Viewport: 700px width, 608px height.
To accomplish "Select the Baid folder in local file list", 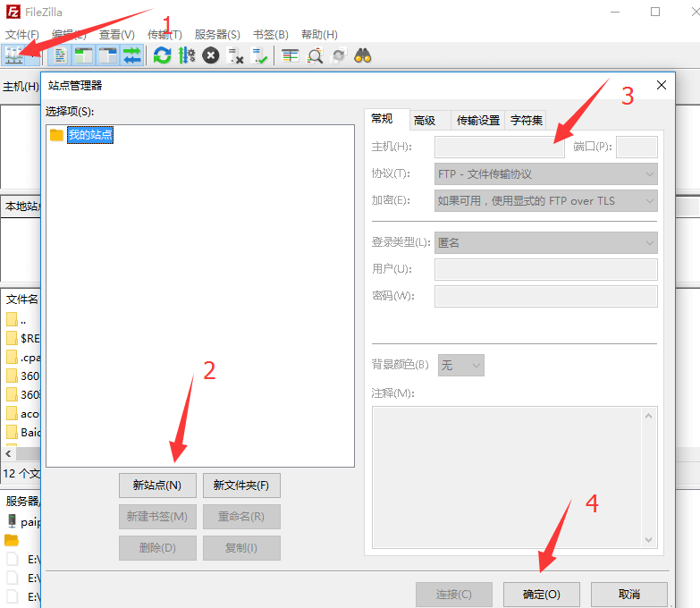I will coord(23,432).
